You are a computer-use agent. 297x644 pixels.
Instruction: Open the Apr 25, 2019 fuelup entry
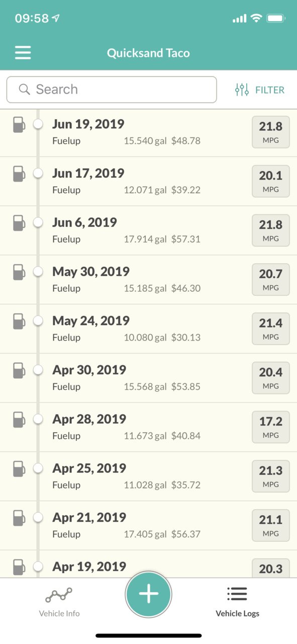pyautogui.click(x=148, y=476)
